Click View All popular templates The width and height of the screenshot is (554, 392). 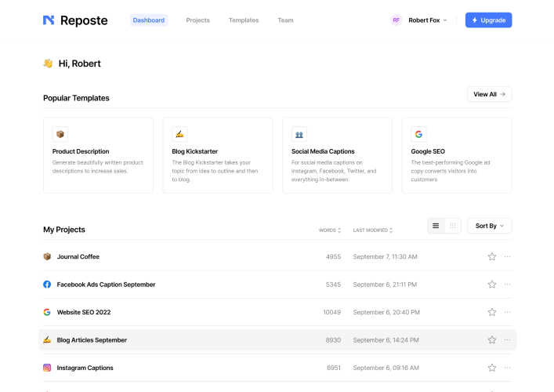tap(489, 94)
